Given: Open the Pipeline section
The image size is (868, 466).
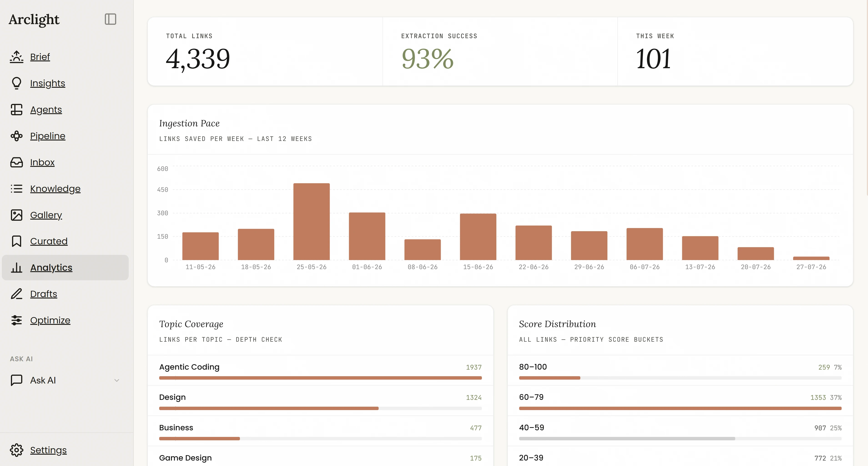Looking at the screenshot, I should coord(48,136).
